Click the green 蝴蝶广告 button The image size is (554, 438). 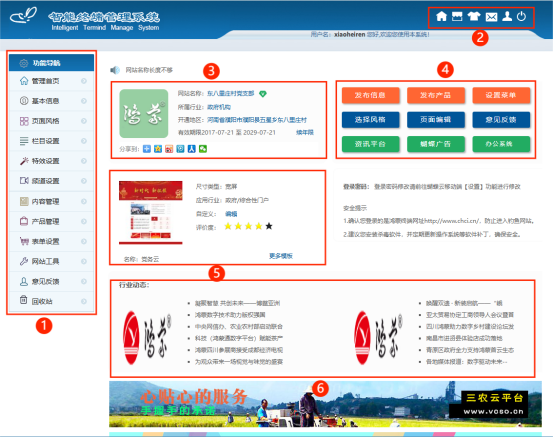(436, 144)
